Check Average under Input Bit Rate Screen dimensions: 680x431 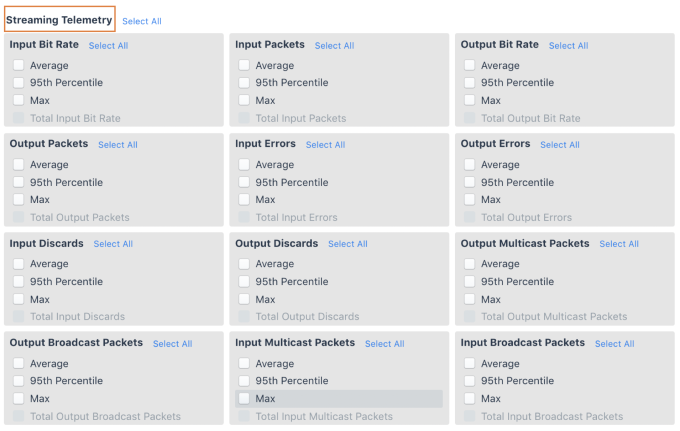19,66
